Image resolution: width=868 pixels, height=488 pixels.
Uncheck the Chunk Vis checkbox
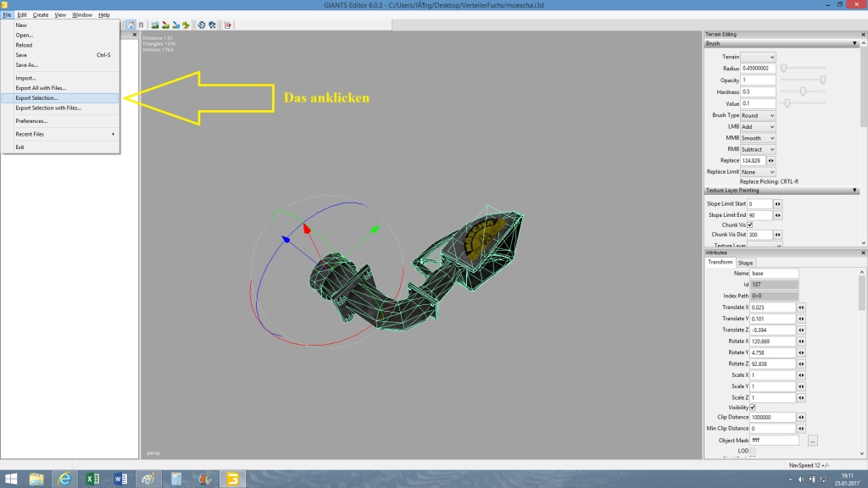749,225
